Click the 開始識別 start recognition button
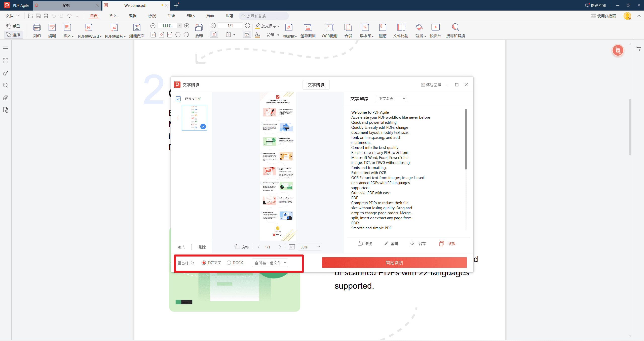Image resolution: width=644 pixels, height=341 pixels. tap(394, 263)
